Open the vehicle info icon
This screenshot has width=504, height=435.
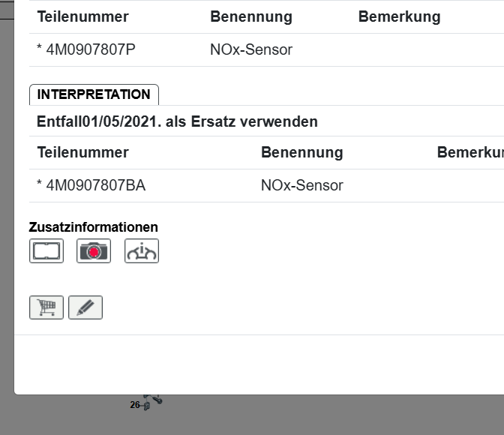pyautogui.click(x=142, y=251)
